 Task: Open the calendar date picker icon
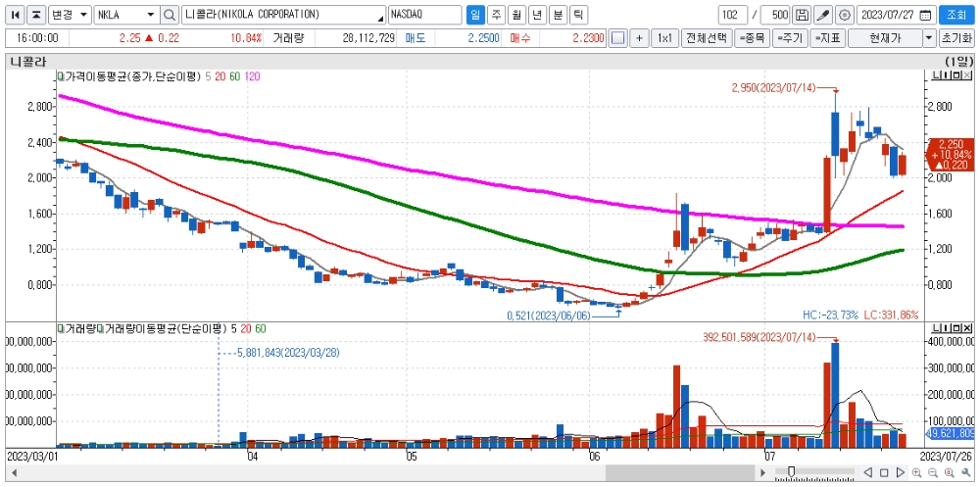coord(925,15)
